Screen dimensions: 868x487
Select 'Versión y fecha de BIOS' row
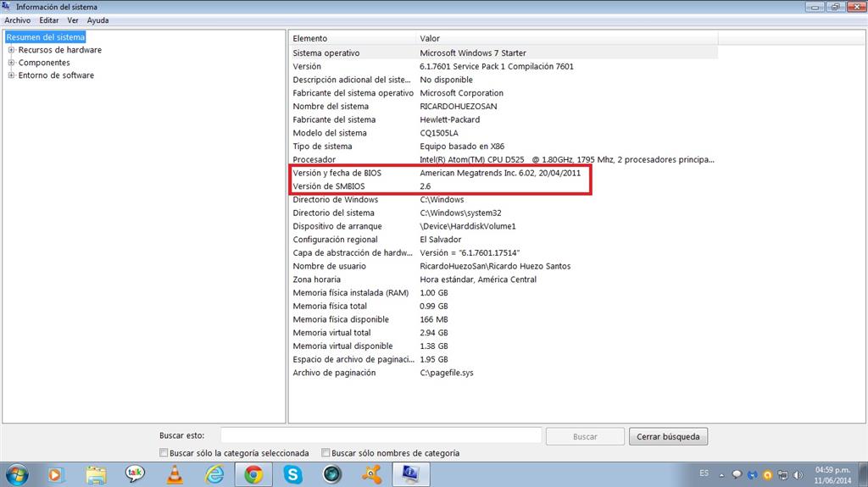[x=504, y=173]
